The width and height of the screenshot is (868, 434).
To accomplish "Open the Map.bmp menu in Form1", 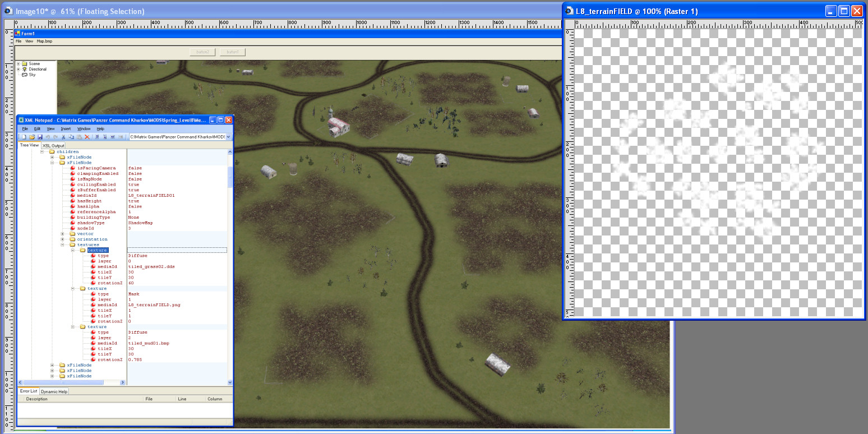I will coord(44,41).
